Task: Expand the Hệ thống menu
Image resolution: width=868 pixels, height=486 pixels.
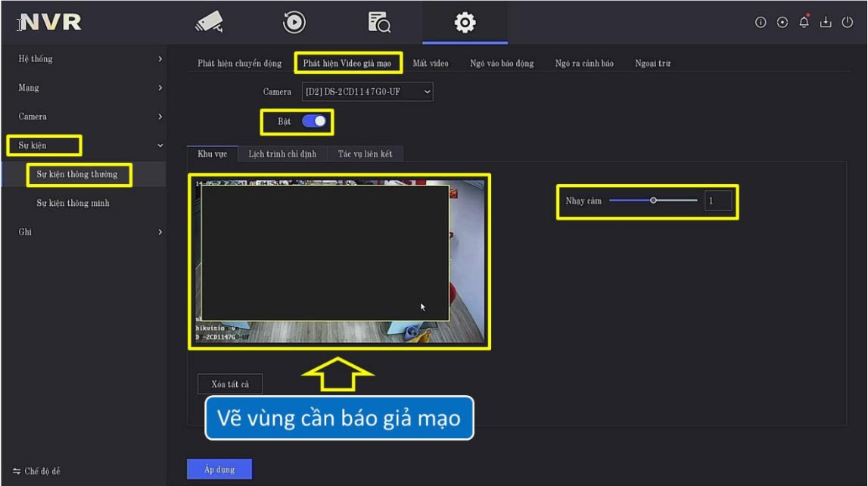Action: (x=83, y=59)
